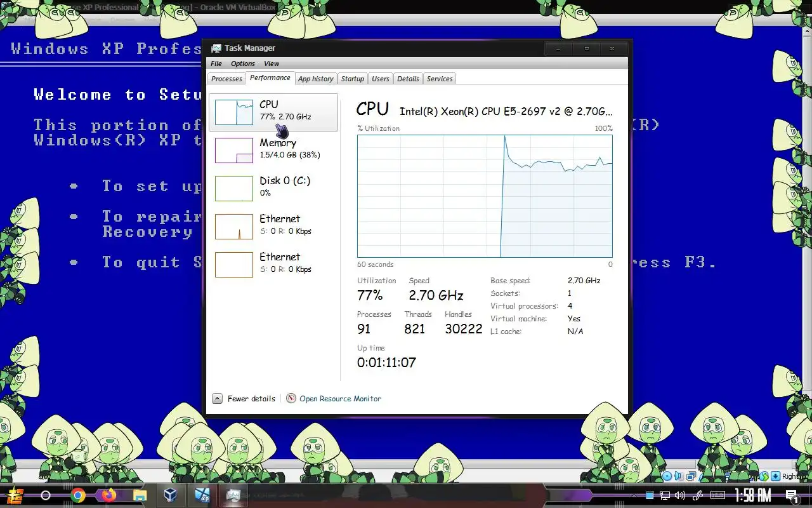
Task: Click the Virtual machine value Yes
Action: click(x=574, y=319)
